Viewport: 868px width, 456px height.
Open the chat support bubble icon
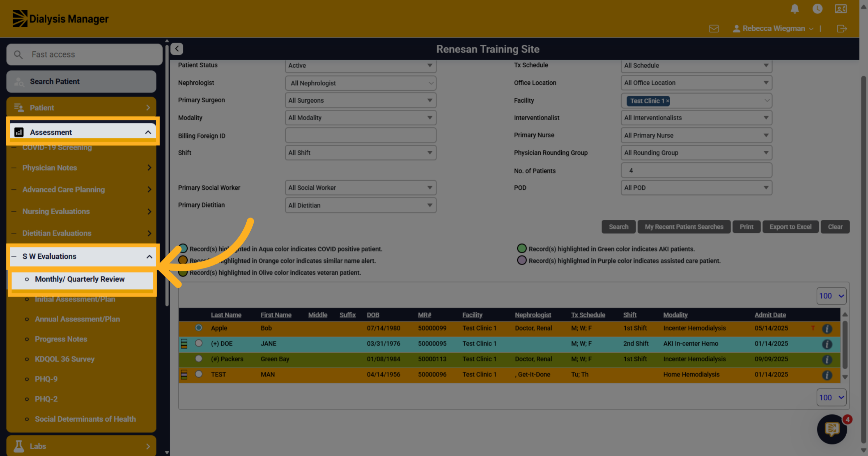832,429
